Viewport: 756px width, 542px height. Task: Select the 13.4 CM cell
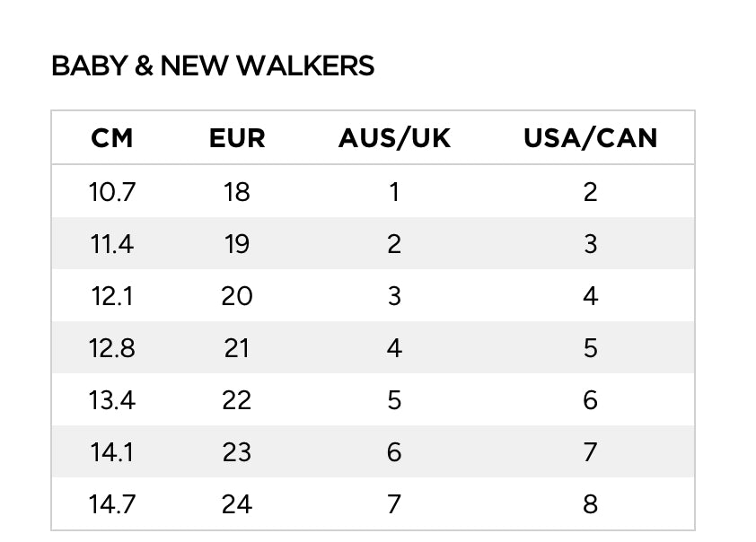pyautogui.click(x=112, y=399)
